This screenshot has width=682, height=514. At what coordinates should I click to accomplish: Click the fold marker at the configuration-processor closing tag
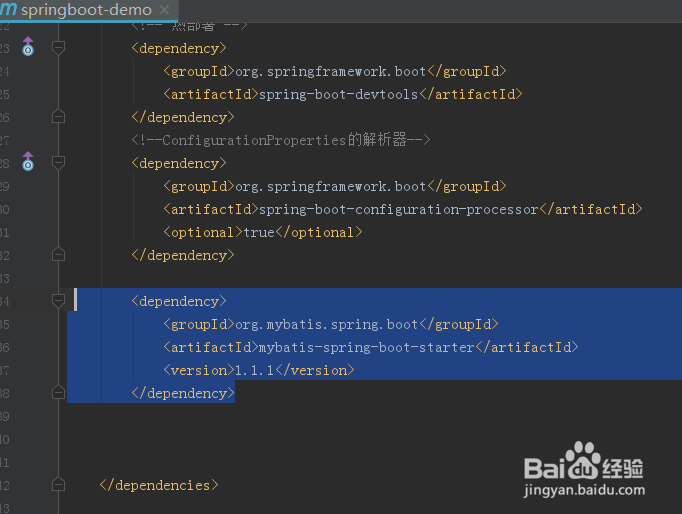[x=58, y=255]
